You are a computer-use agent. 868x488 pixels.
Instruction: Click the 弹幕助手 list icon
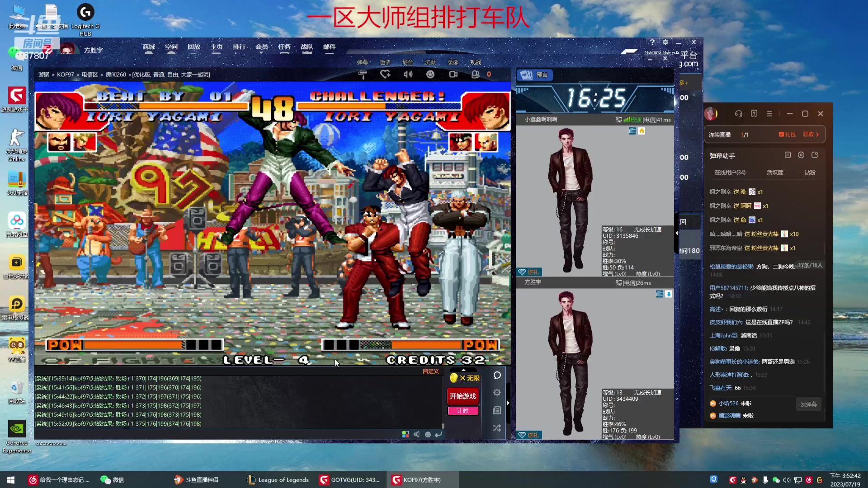coord(788,155)
